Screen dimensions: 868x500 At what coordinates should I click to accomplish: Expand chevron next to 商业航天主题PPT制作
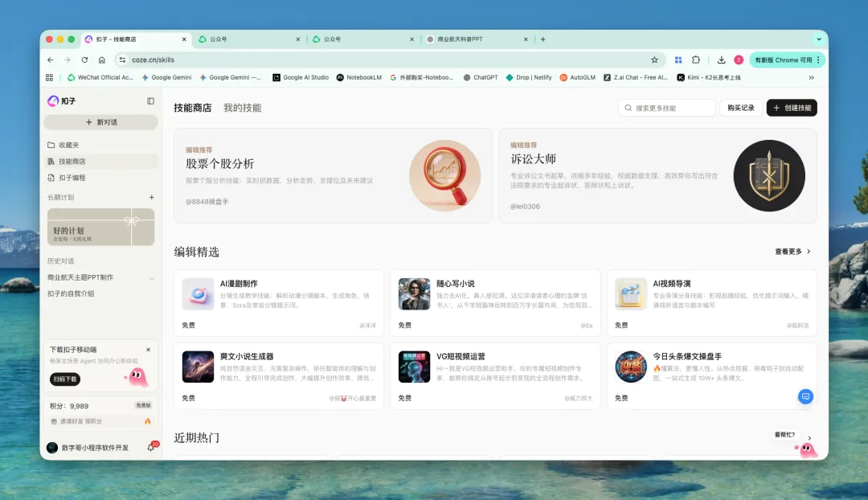point(152,278)
